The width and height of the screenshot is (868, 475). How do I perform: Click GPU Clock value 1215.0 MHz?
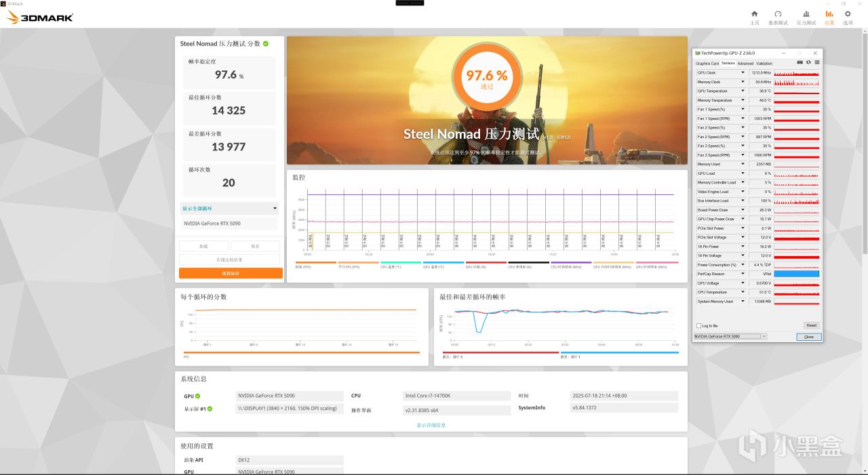[x=761, y=73]
